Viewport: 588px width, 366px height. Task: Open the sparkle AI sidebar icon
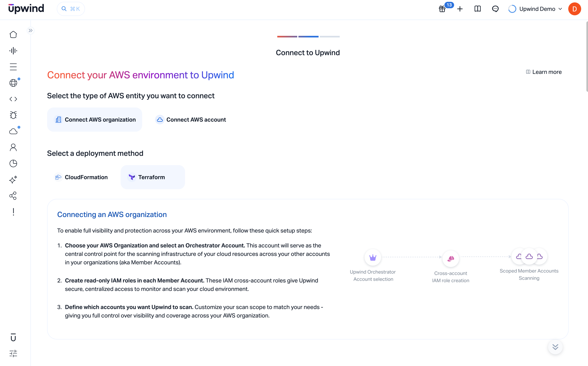(13, 180)
